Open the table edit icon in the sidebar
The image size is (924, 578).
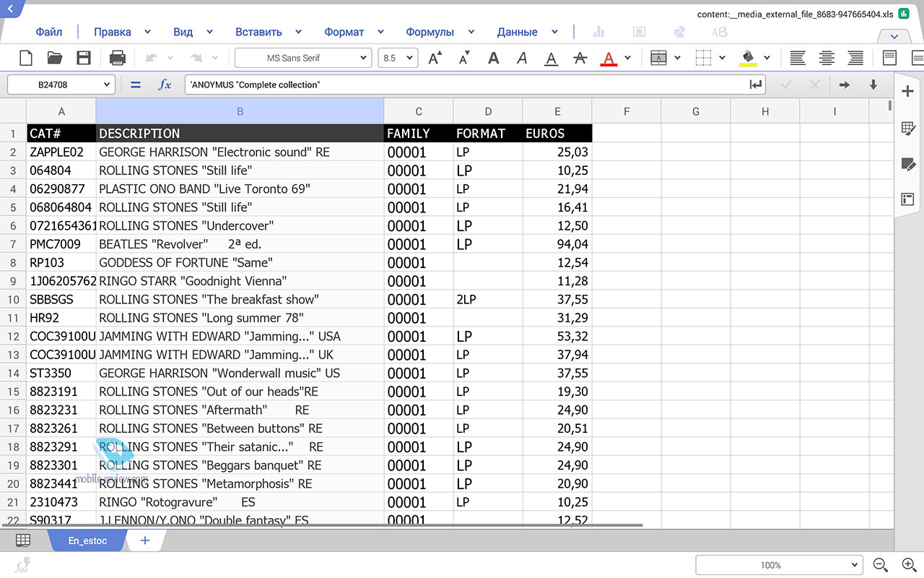pos(908,129)
